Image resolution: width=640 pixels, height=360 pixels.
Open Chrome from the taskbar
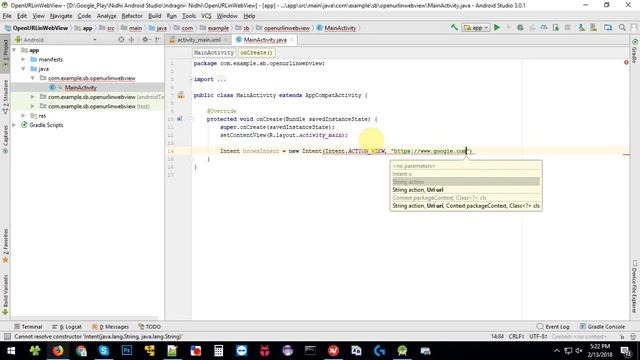pos(81,350)
